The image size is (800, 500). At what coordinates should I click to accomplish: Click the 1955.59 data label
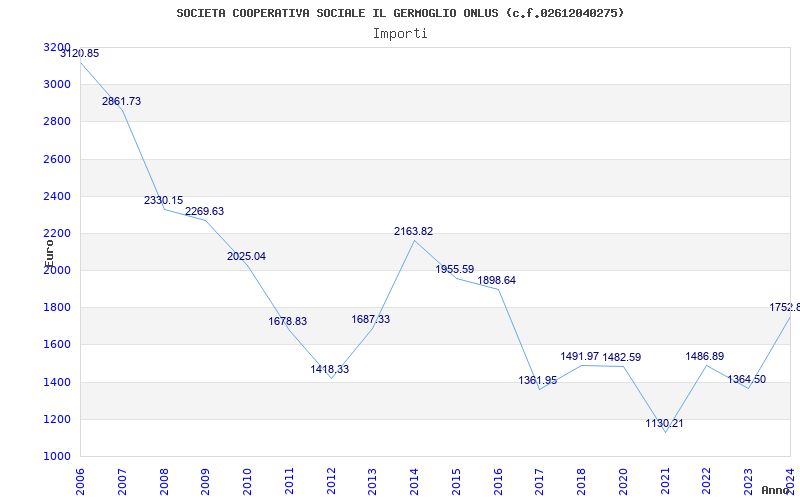click(x=455, y=269)
